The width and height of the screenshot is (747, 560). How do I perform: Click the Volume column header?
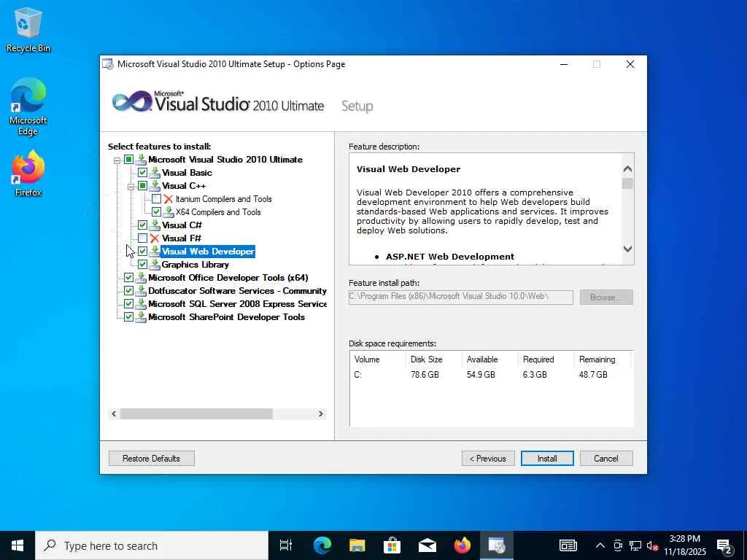367,359
